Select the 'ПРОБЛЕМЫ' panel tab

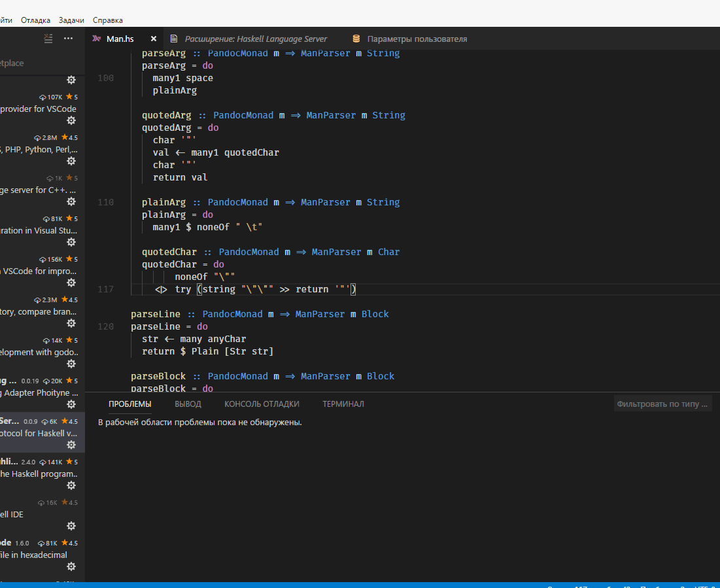(130, 404)
